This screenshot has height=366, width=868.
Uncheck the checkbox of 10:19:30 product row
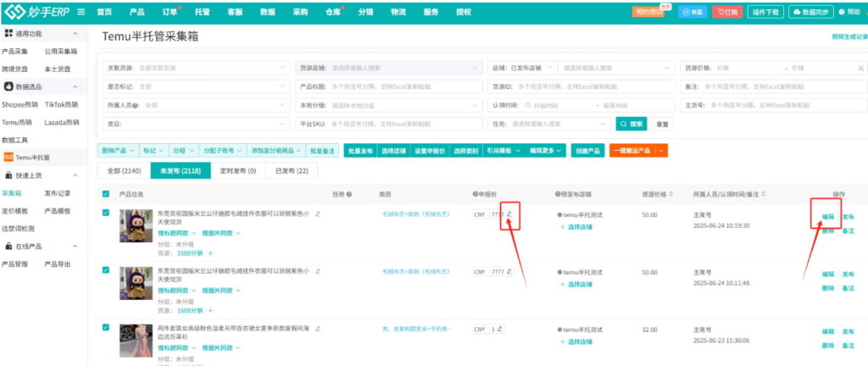pos(106,213)
